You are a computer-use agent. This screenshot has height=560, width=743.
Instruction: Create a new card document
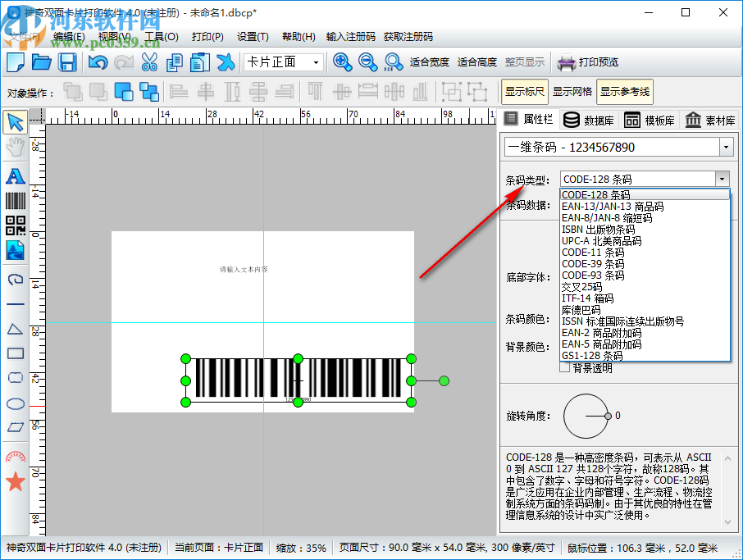pos(16,62)
